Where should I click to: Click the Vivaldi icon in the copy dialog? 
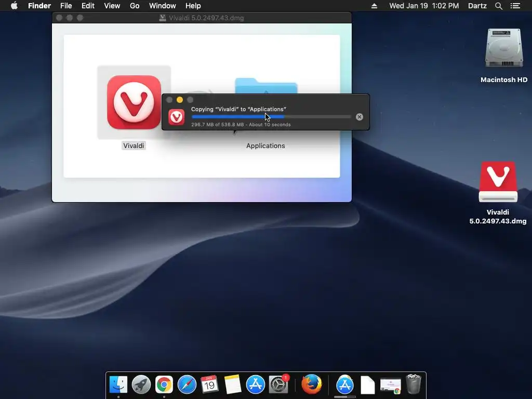click(x=177, y=117)
